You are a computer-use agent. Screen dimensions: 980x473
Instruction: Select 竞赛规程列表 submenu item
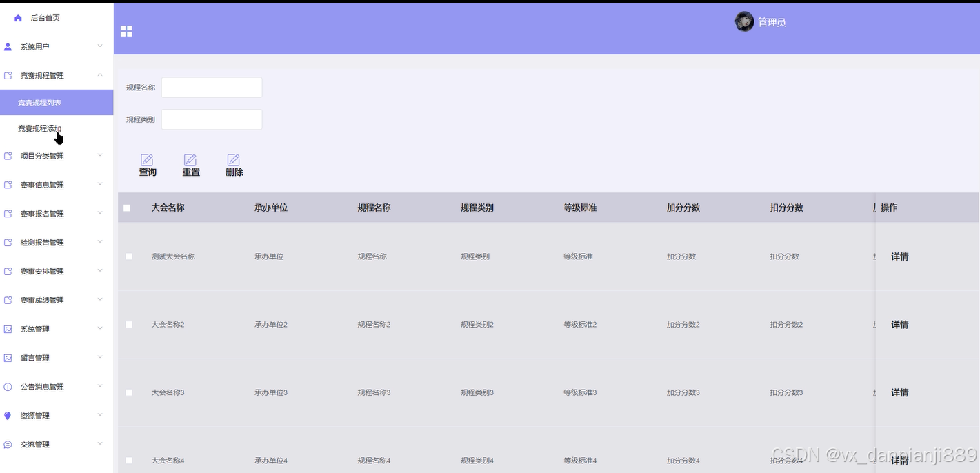(57, 103)
